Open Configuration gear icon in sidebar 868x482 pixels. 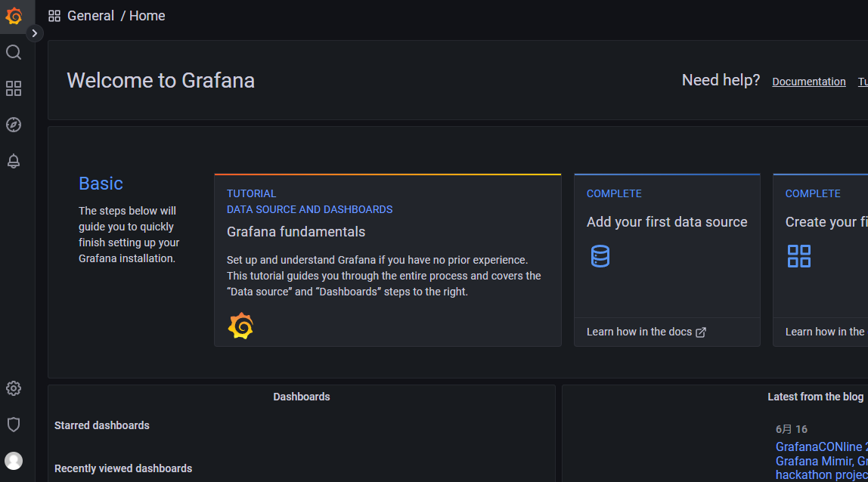tap(14, 388)
